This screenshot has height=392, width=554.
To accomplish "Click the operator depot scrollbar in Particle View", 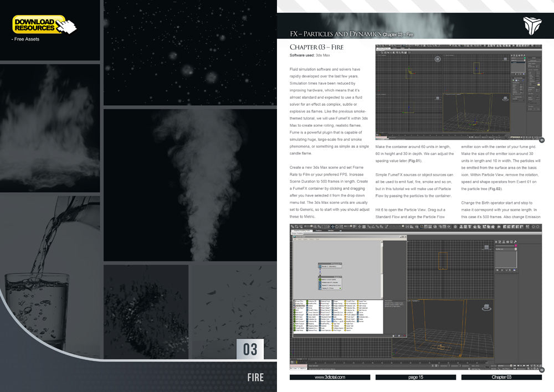I will [382, 314].
